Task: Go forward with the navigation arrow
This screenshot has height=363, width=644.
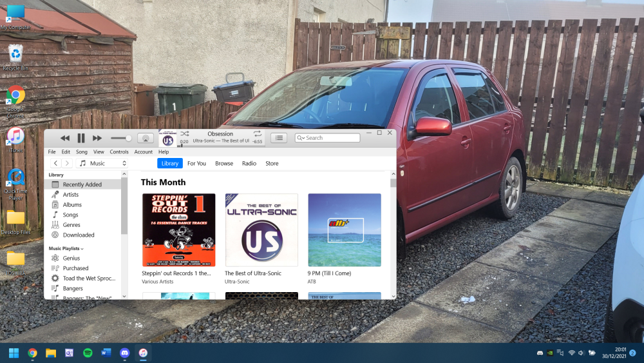Action: click(x=68, y=163)
